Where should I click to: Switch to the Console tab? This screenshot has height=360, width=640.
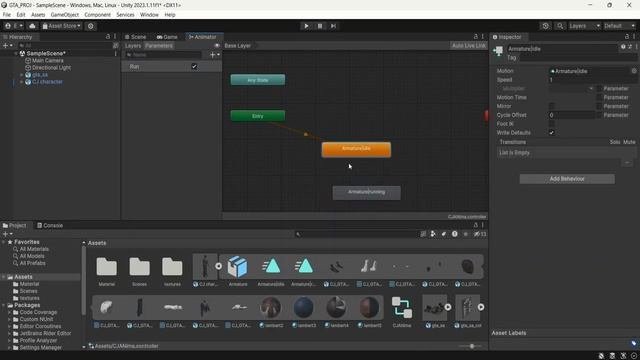point(50,225)
